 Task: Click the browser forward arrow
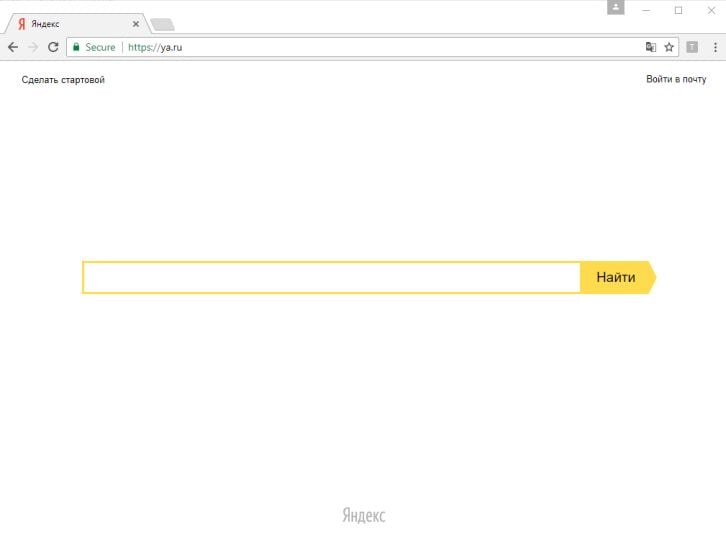coord(33,47)
